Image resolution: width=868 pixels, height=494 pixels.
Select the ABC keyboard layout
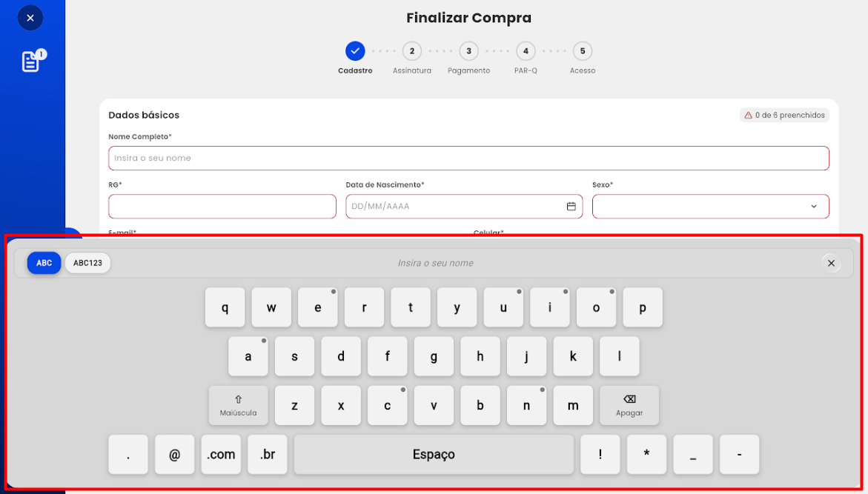44,263
